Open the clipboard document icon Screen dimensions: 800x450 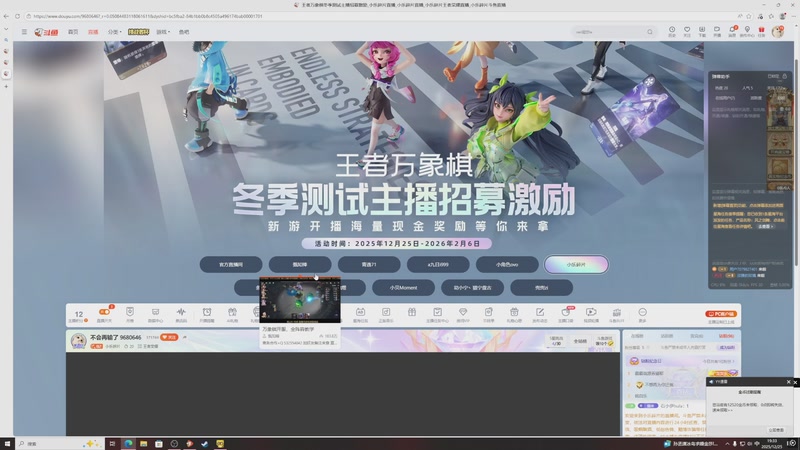click(x=488, y=314)
